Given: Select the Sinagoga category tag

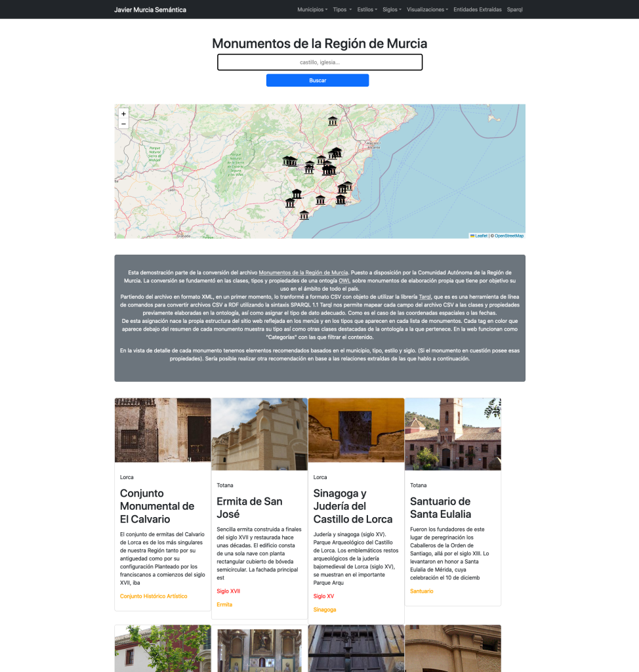Looking at the screenshot, I should (325, 610).
